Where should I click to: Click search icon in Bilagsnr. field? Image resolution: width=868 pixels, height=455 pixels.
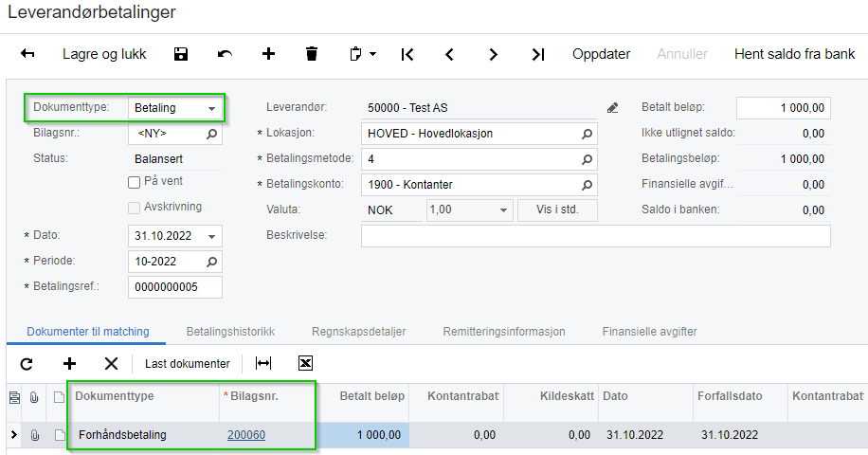[211, 134]
